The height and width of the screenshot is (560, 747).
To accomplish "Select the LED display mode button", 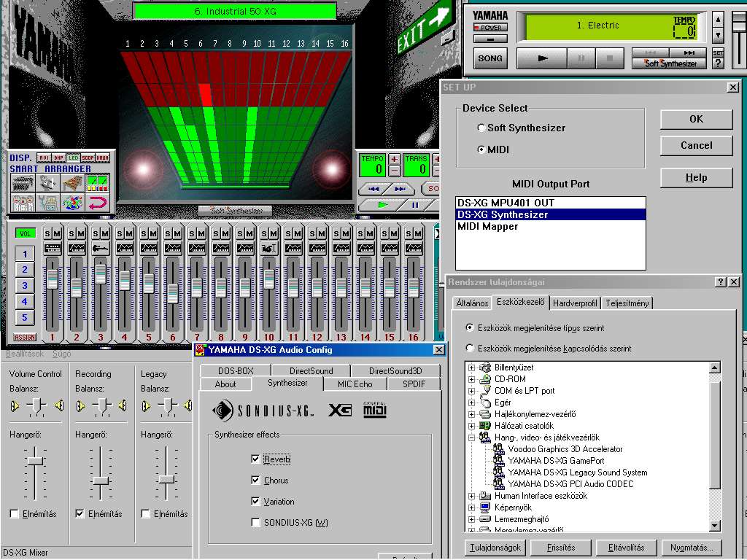I will pyautogui.click(x=74, y=157).
